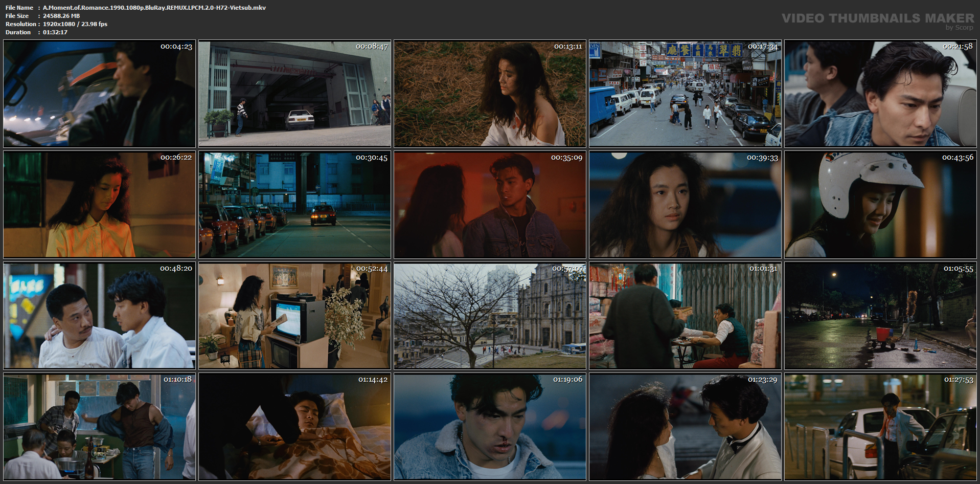This screenshot has width=980, height=484.
Task: Click the close-up thumbnail at 00:39:33
Action: point(685,205)
